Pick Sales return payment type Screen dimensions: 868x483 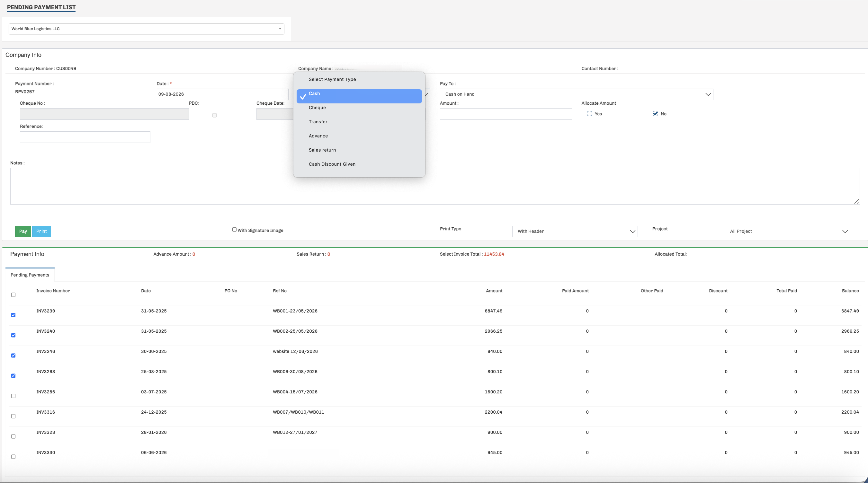(359, 150)
